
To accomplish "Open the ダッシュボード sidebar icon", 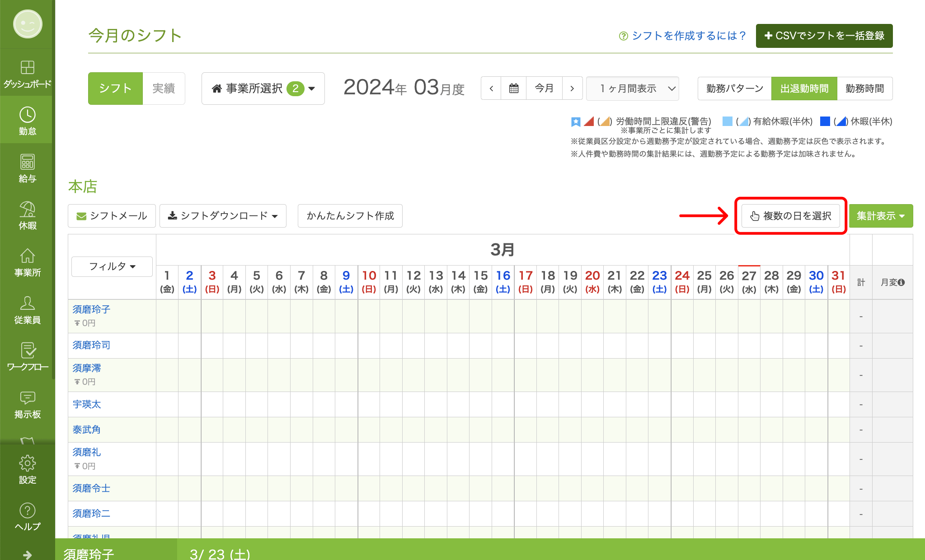I will [x=28, y=72].
